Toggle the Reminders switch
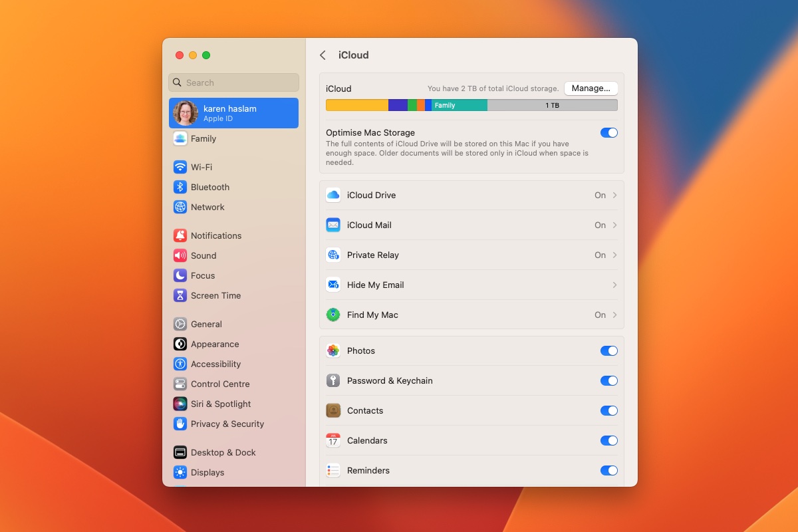The height and width of the screenshot is (532, 798). (609, 470)
